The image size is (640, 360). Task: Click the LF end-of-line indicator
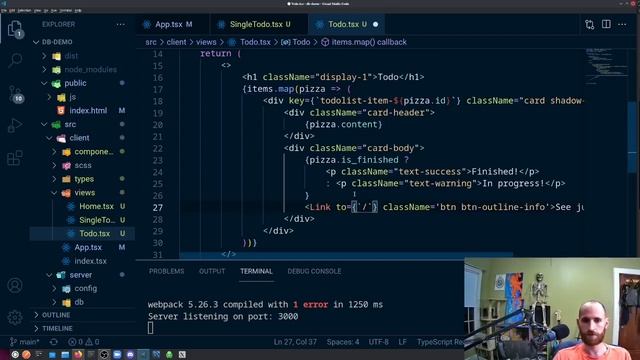tap(402, 342)
